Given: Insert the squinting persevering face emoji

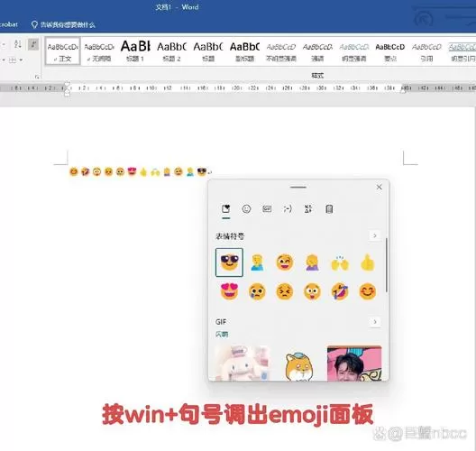Looking at the screenshot, I should 285,291.
